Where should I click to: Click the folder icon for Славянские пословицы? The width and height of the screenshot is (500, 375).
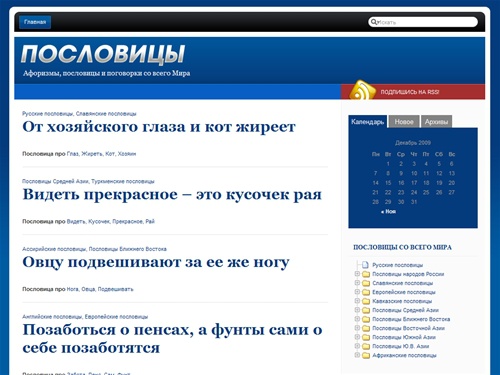tap(366, 283)
